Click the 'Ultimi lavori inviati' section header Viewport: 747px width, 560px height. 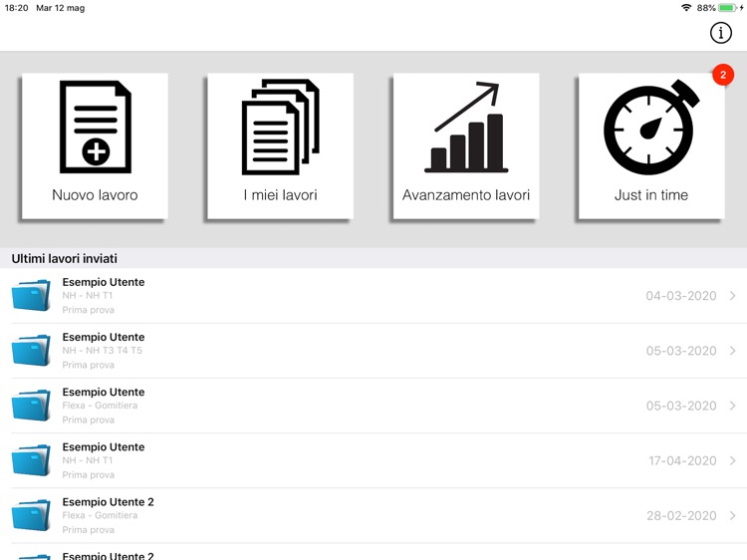pyautogui.click(x=65, y=259)
